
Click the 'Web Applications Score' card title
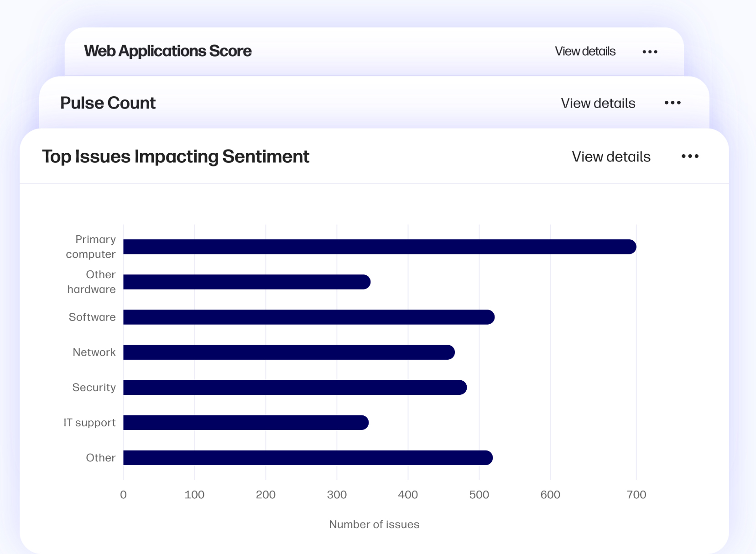click(167, 51)
